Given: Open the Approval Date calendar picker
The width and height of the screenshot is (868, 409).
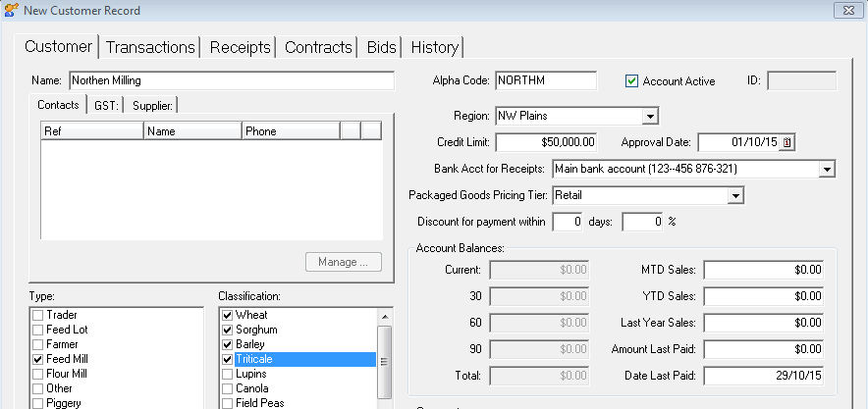Looking at the screenshot, I should (x=787, y=143).
